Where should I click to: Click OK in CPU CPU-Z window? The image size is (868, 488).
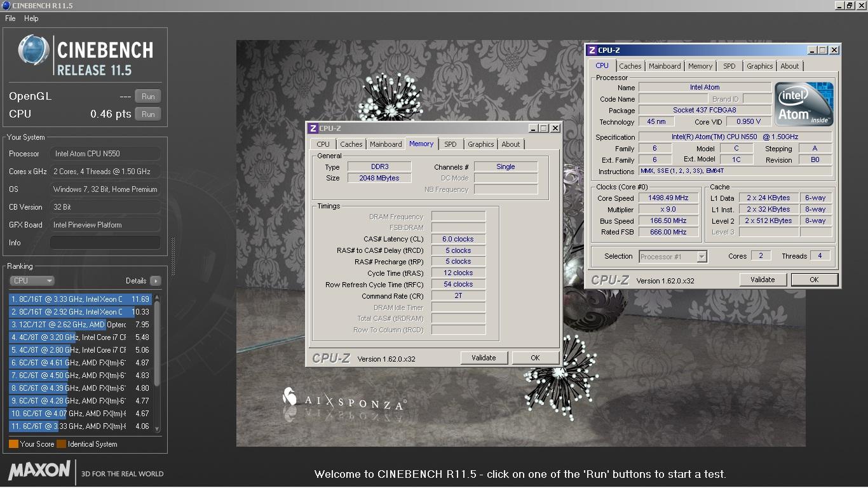tap(814, 280)
